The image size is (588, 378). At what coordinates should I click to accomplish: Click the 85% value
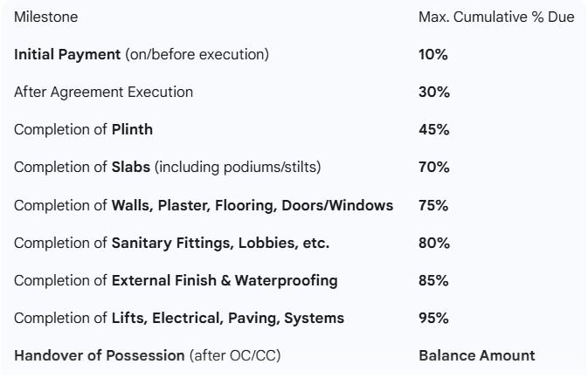(x=433, y=281)
